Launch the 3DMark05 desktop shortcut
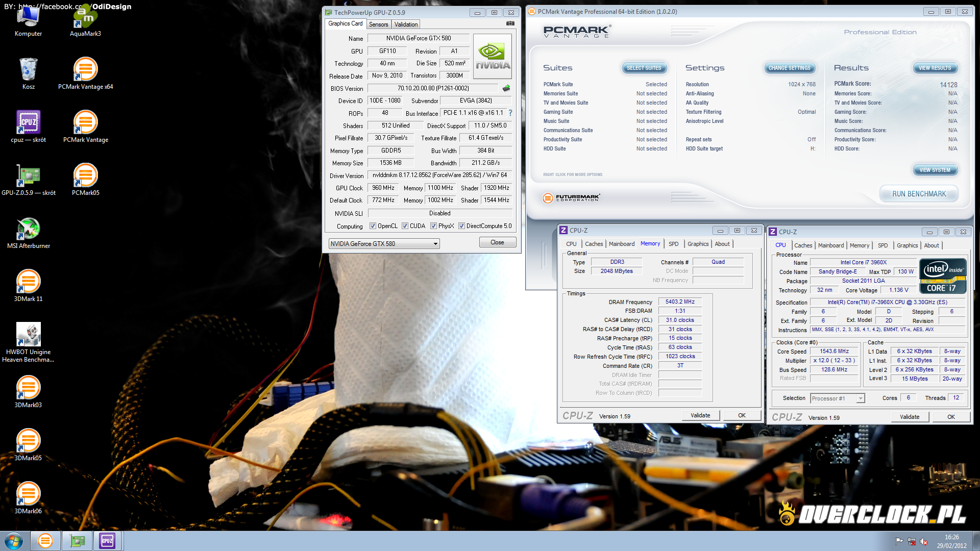Image resolution: width=980 pixels, height=551 pixels. click(28, 445)
